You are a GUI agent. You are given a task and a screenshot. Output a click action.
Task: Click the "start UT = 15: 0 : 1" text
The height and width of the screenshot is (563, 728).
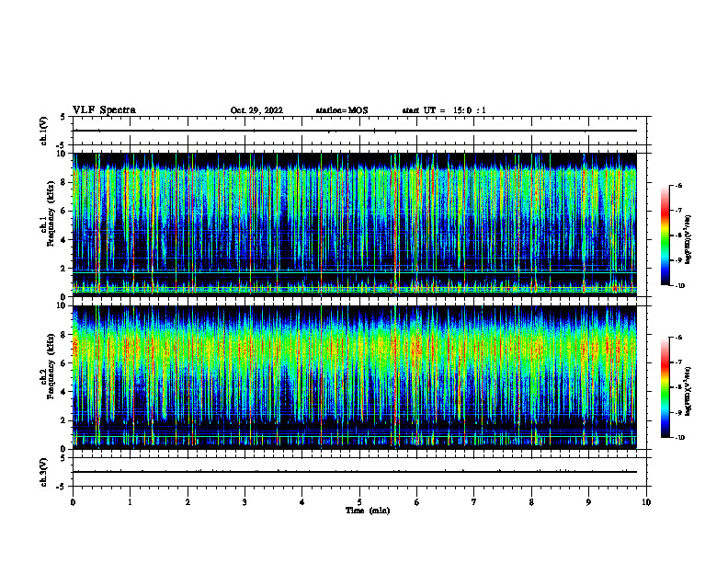[444, 110]
